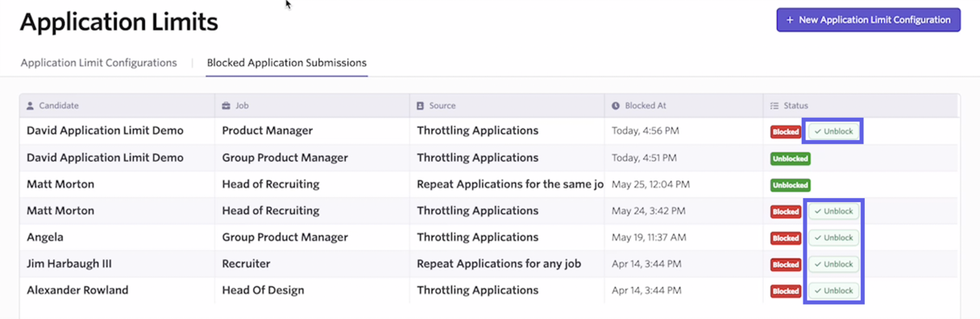Click Throttling Applications in Alexander Rowland row
Screen dimensions: 980x319
[x=477, y=291]
